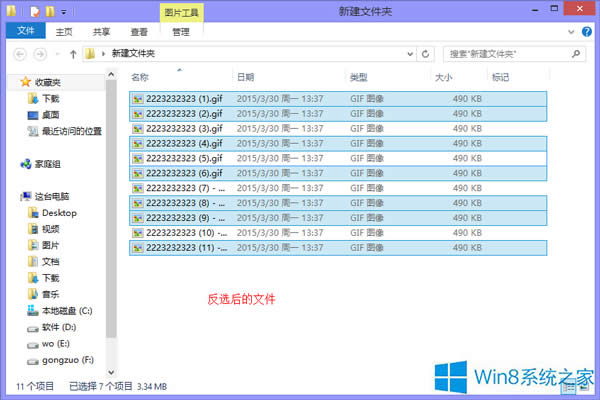
Task: Open the 文件 (File) menu
Action: [x=25, y=31]
